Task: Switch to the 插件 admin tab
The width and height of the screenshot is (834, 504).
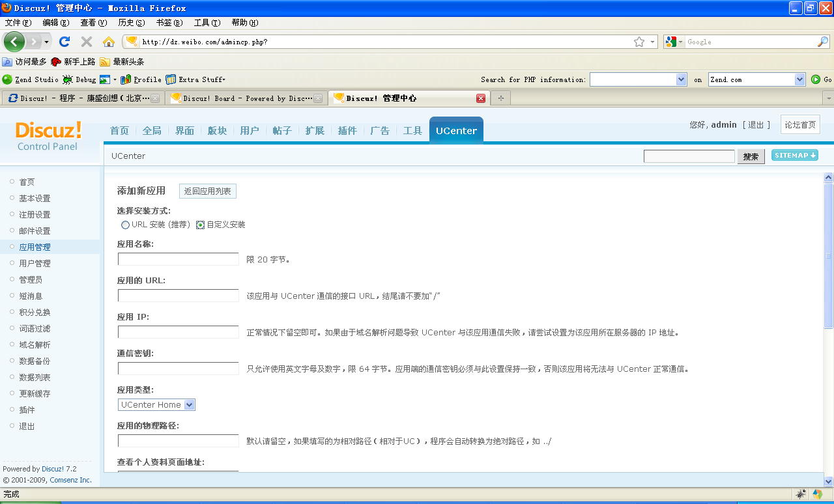Action: [x=347, y=130]
